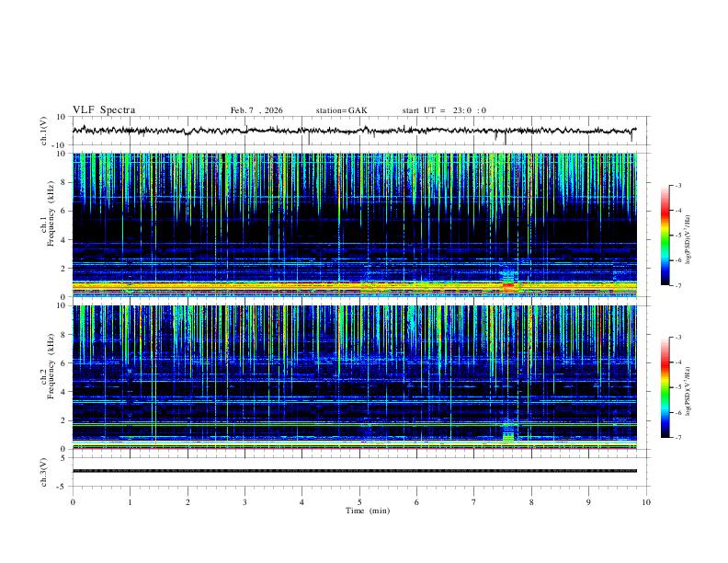Select the date text "Feb. 7 , 2026"
This screenshot has width=728, height=563.
(256, 110)
